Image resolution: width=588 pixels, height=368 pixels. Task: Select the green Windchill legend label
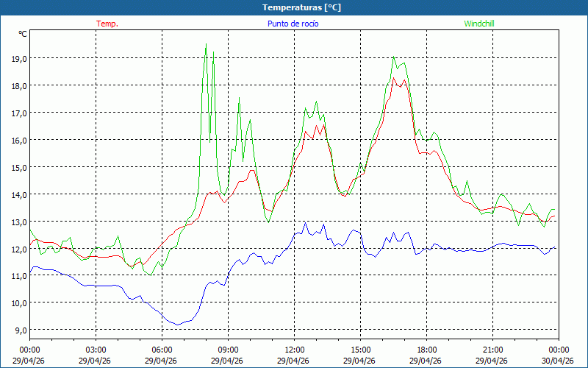click(x=479, y=24)
